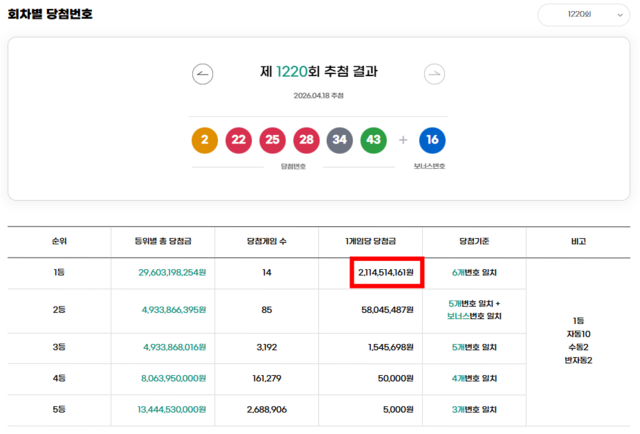Click the 2등 total prize 4,933,866,395원
The width and height of the screenshot is (640, 434).
(x=175, y=310)
